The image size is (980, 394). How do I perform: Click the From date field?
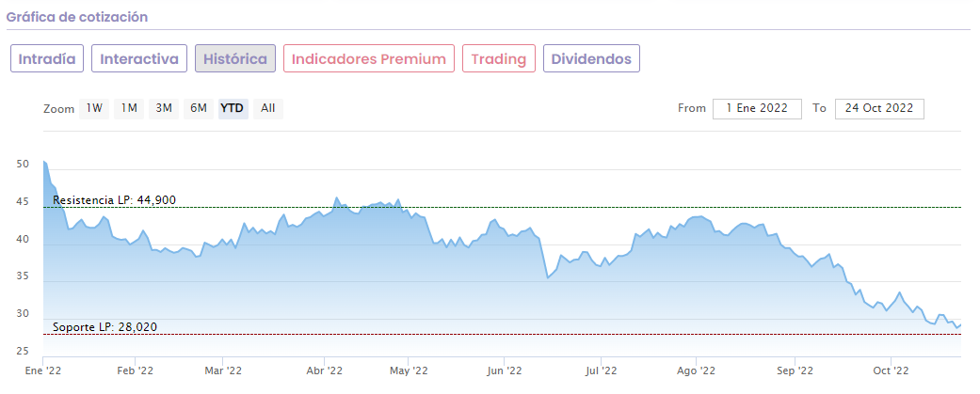[757, 108]
